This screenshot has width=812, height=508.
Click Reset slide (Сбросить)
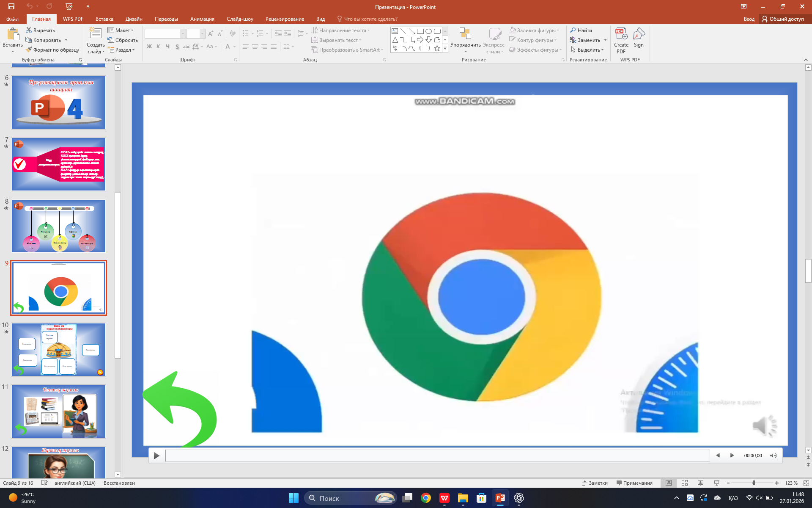123,40
